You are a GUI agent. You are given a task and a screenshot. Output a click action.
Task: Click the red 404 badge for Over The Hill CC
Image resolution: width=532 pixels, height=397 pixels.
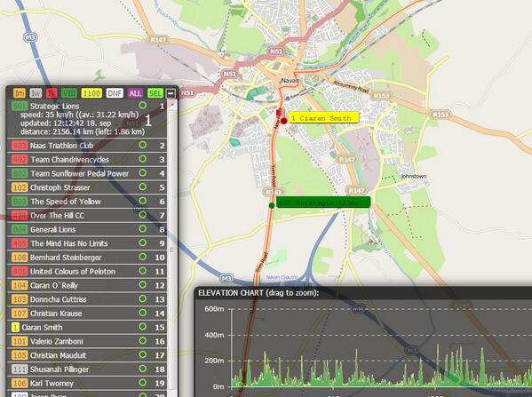click(20, 216)
